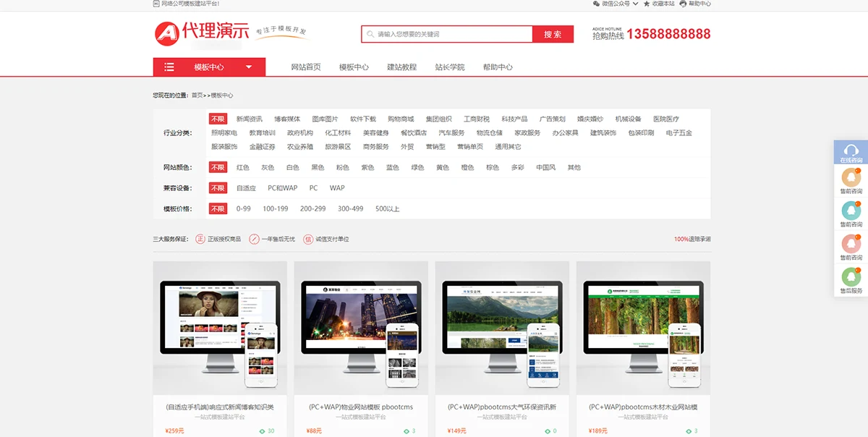868x437 pixels.
Task: Click the orange QQ 售前咨询 icon
Action: (x=851, y=177)
